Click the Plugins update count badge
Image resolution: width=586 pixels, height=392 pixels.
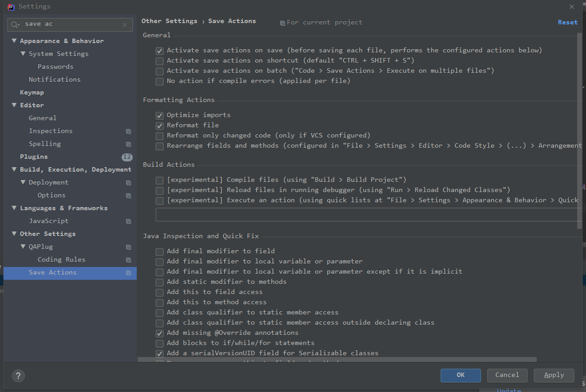click(127, 157)
